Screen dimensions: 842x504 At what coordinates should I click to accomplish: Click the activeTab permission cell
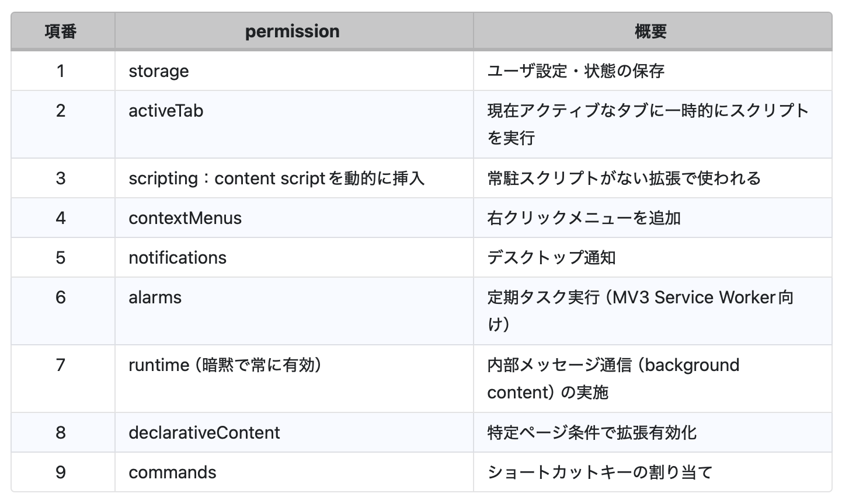166,111
